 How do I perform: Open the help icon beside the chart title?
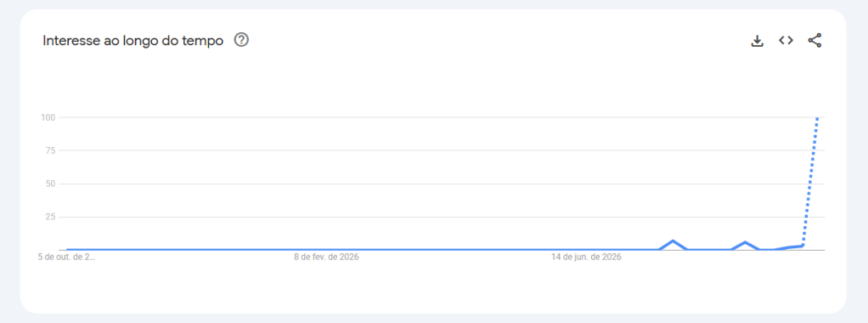tap(241, 41)
